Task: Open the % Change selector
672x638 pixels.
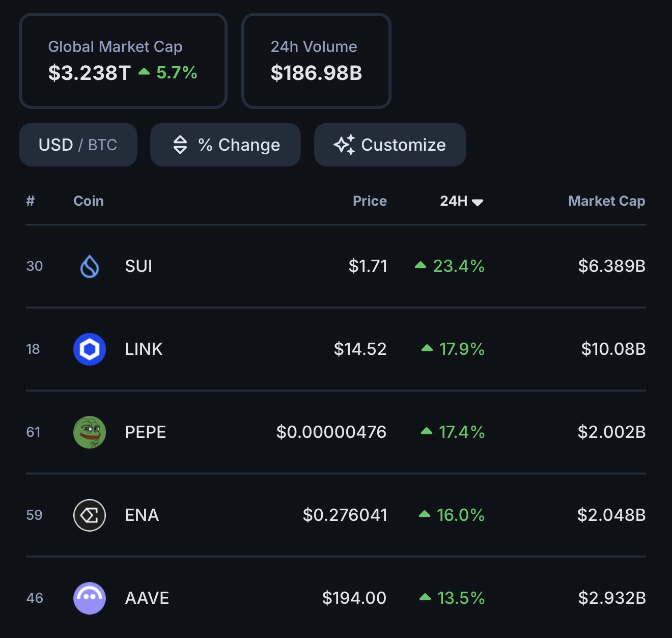Action: 226,145
